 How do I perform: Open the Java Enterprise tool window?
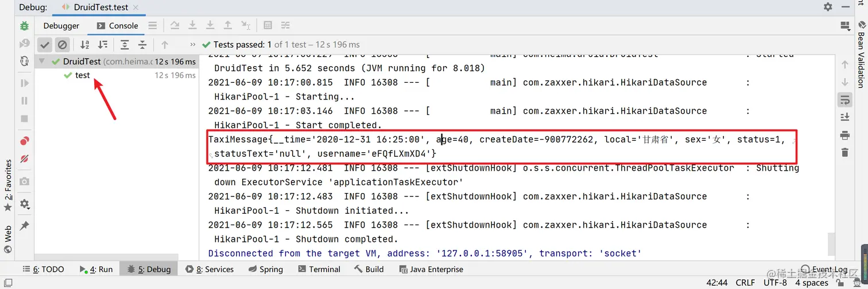(x=430, y=269)
